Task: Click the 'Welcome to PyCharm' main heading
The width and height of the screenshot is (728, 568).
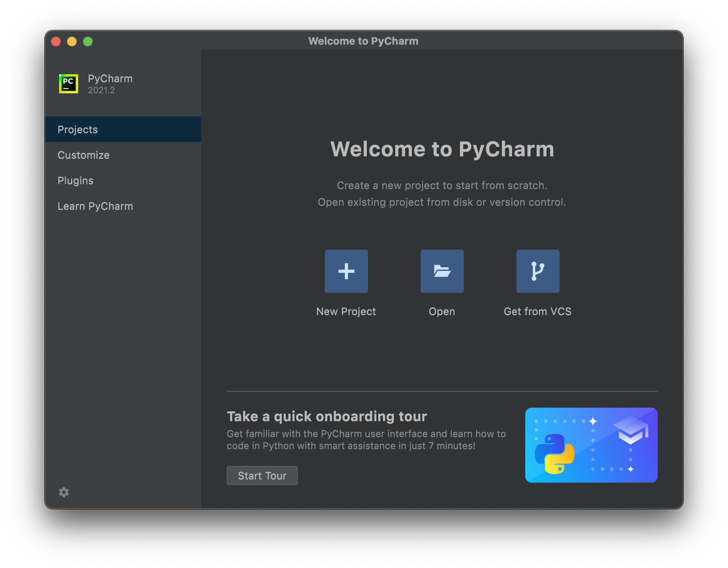Action: (x=442, y=149)
